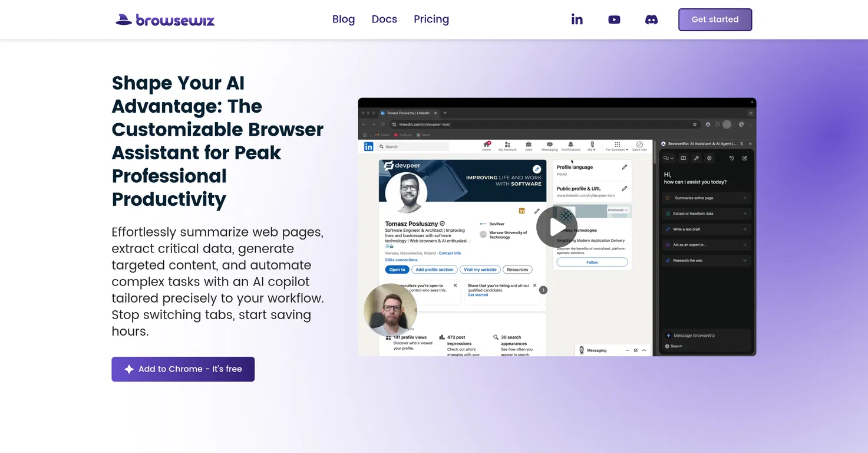The height and width of the screenshot is (453, 868).
Task: Open the Blog page
Action: point(344,19)
